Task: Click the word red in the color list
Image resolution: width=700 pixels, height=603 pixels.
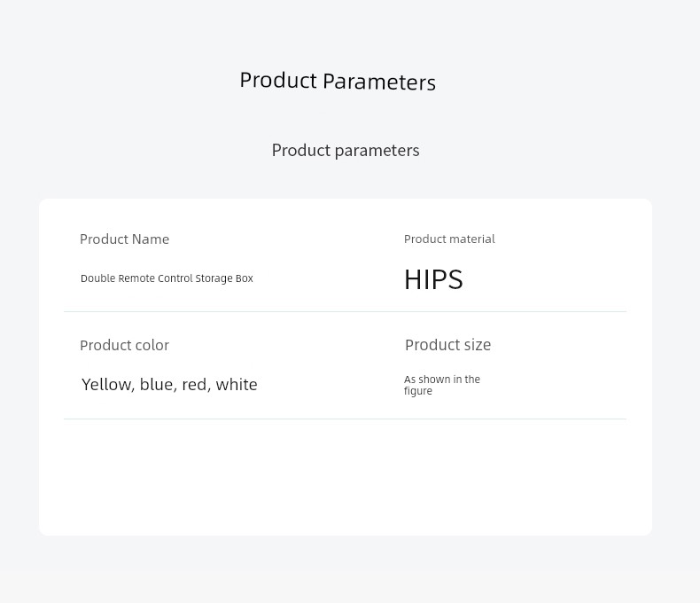Action: click(x=196, y=385)
